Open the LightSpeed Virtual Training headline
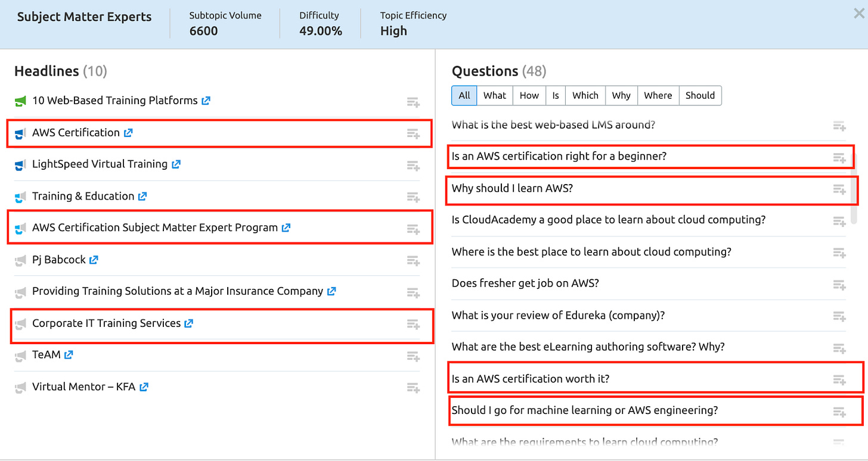 tap(100, 164)
